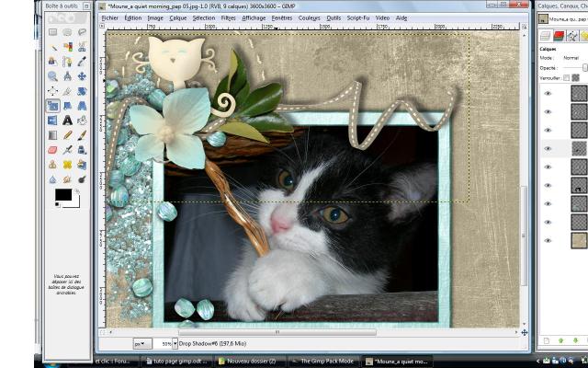
Task: Toggle the Verrouiller pixels lock checkbox
Action: point(566,78)
